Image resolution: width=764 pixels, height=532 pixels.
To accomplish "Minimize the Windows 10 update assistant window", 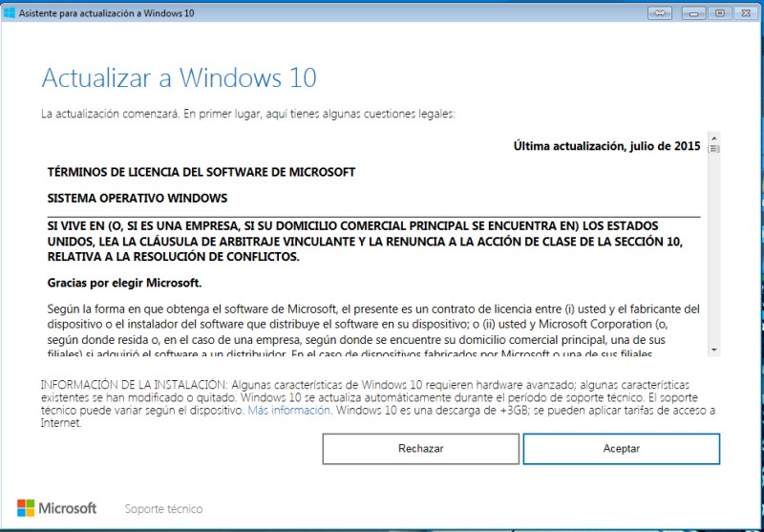I will 694,12.
